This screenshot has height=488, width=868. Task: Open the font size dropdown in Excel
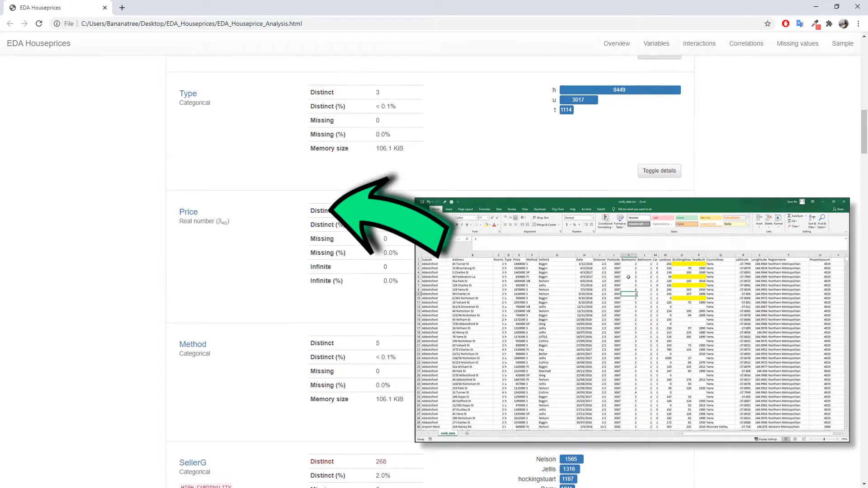[x=488, y=218]
